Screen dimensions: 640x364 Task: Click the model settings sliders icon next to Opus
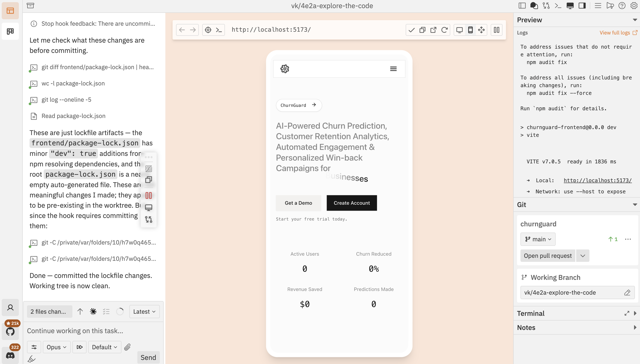tap(34, 347)
